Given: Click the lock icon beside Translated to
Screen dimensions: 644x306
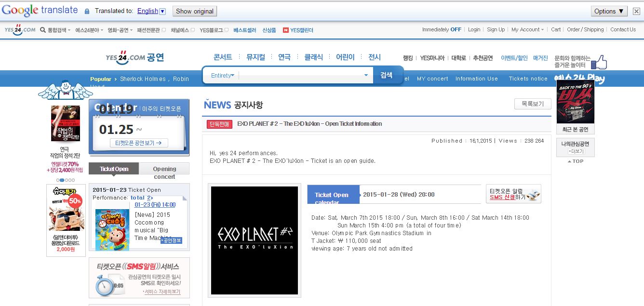Looking at the screenshot, I should pos(87,11).
